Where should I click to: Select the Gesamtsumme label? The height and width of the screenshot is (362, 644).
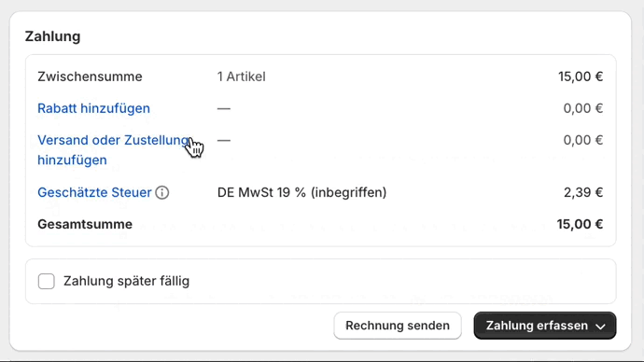coord(85,225)
